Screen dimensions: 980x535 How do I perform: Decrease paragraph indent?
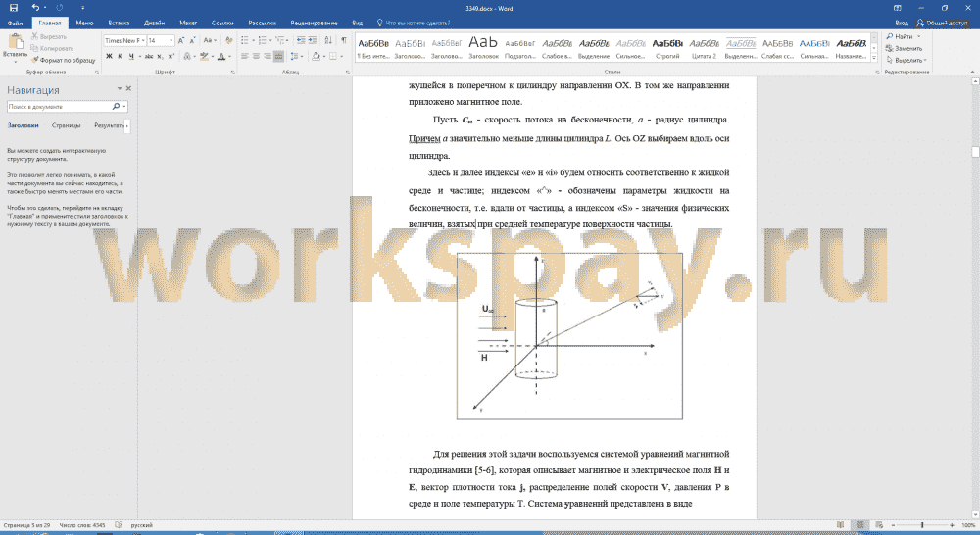pyautogui.click(x=301, y=40)
